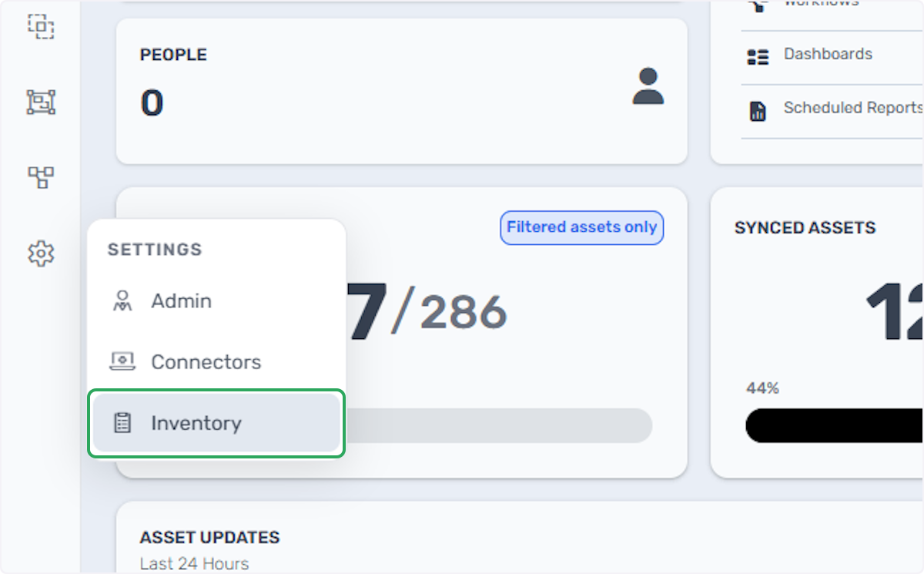Open the Settings gear in sidebar
This screenshot has width=924, height=574.
[x=41, y=253]
